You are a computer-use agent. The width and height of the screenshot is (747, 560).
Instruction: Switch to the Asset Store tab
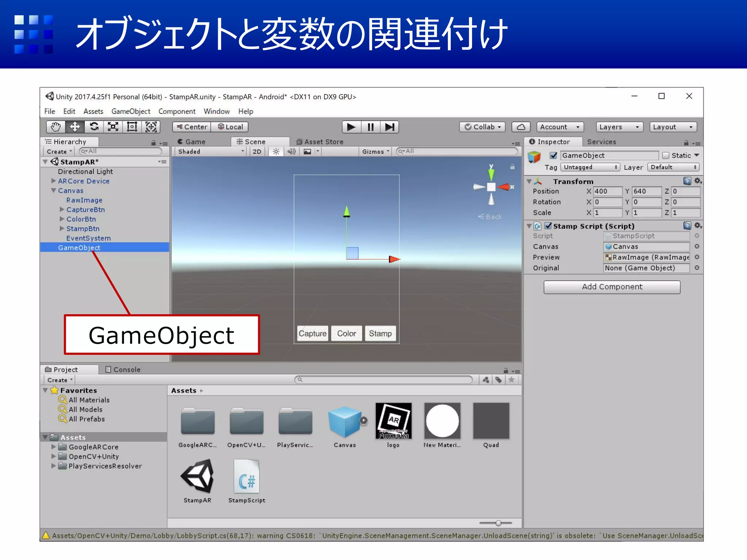[x=320, y=142]
